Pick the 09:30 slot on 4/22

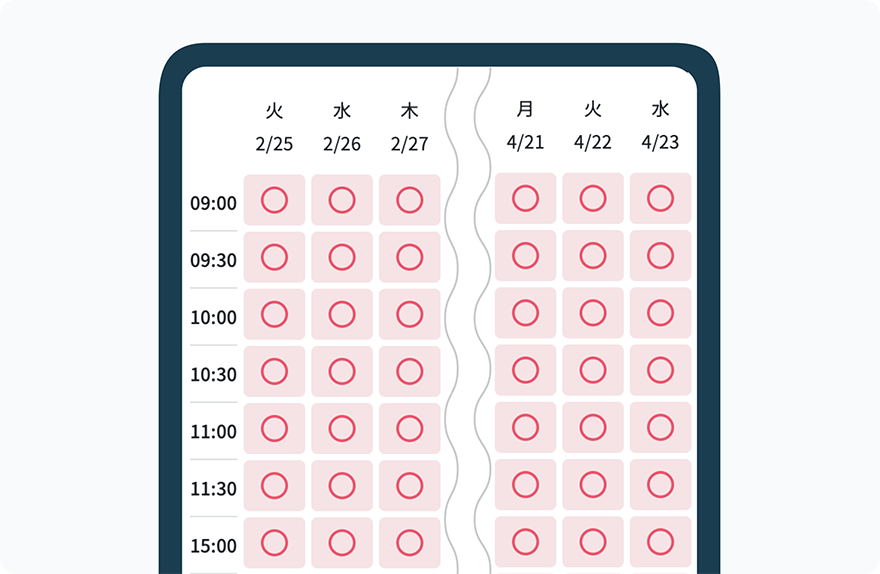(593, 255)
